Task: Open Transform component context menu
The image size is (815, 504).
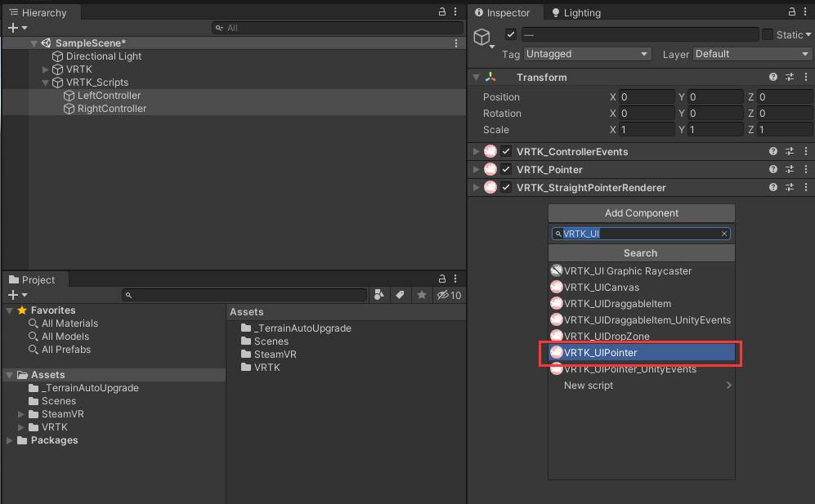Action: tap(806, 77)
